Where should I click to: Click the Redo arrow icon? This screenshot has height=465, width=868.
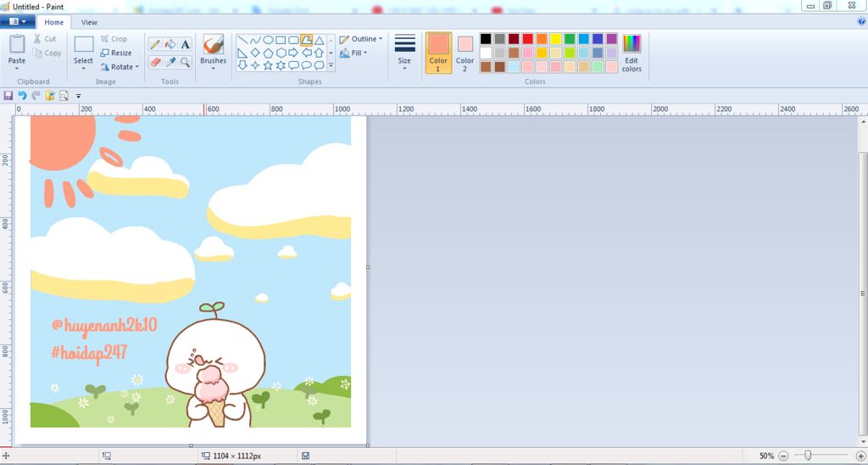36,96
